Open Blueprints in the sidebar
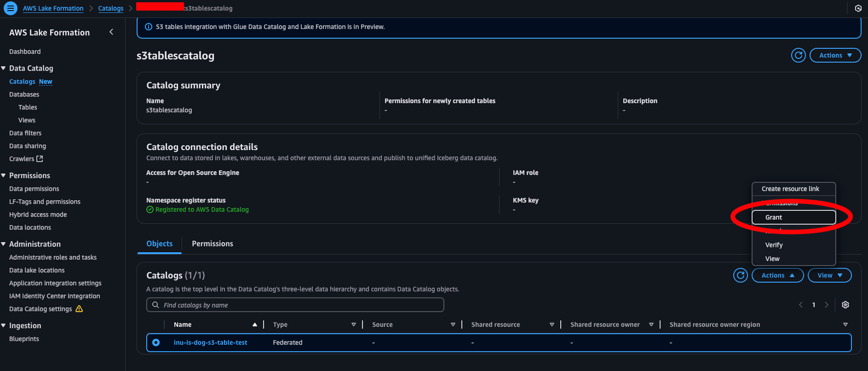The height and width of the screenshot is (371, 868). click(24, 339)
